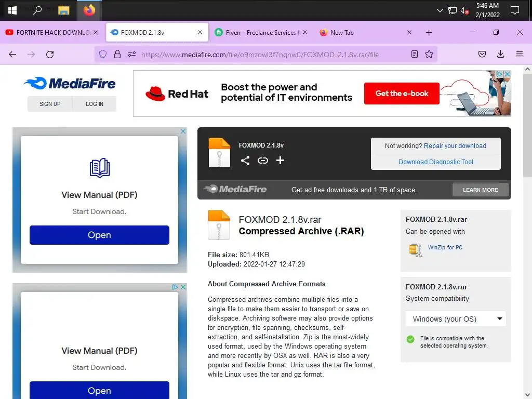Click LOG IN button

(95, 104)
